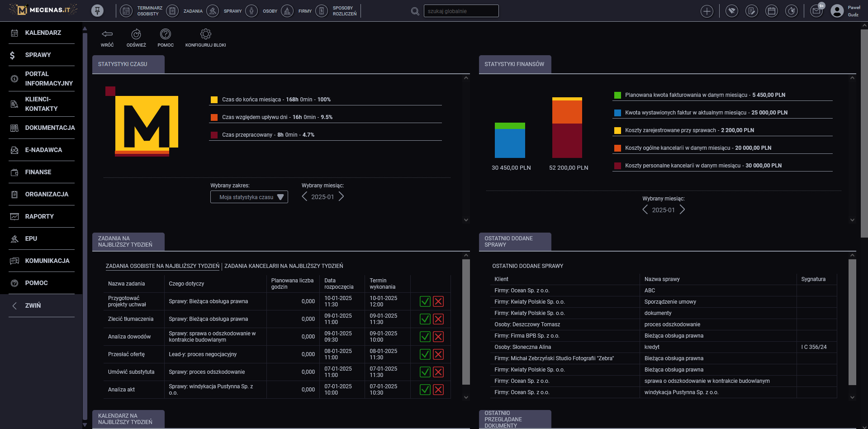Open the stopwatch timer icon in top bar
The width and height of the screenshot is (868, 429).
pos(792,11)
